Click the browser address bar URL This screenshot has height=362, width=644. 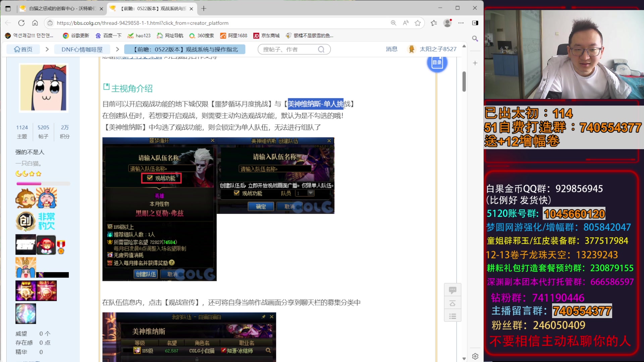coord(143,23)
